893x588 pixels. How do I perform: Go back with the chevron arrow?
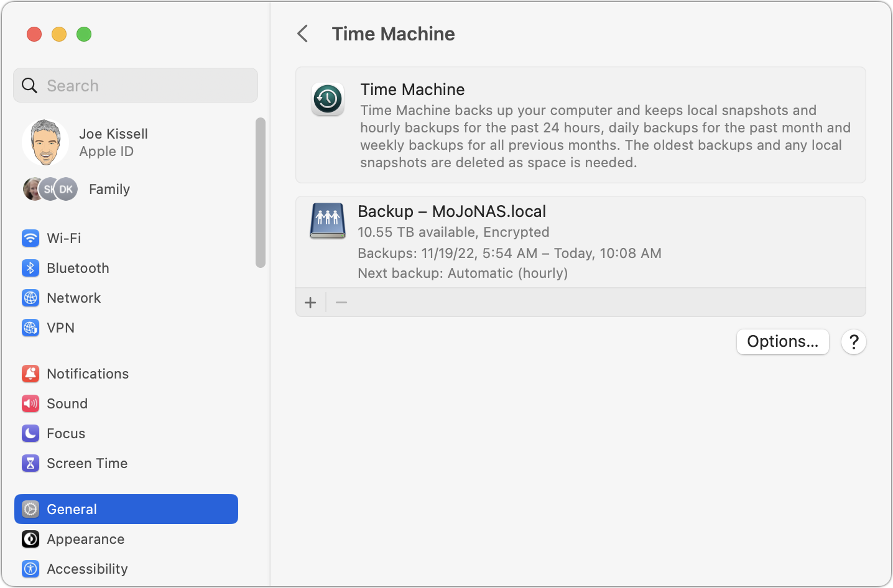[x=303, y=34]
